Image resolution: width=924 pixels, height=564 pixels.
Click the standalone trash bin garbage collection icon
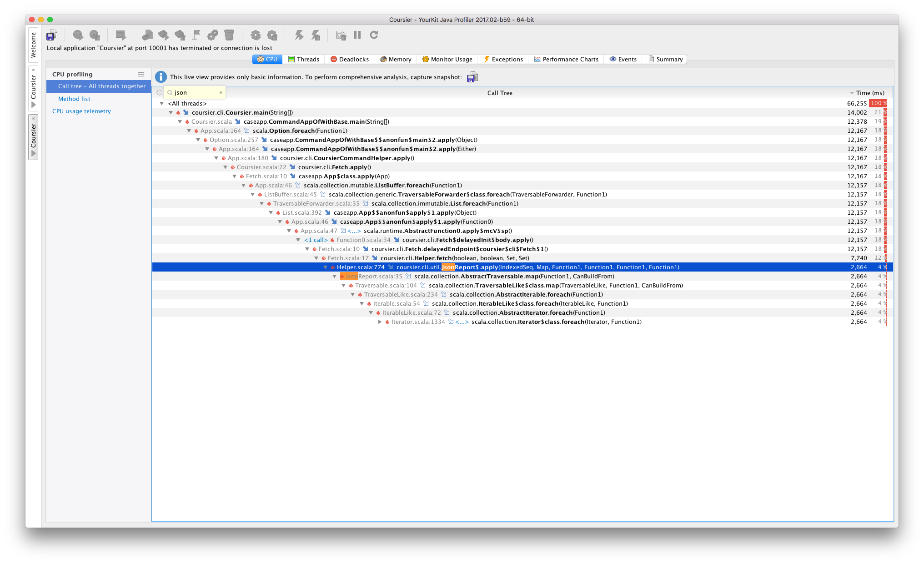[229, 35]
